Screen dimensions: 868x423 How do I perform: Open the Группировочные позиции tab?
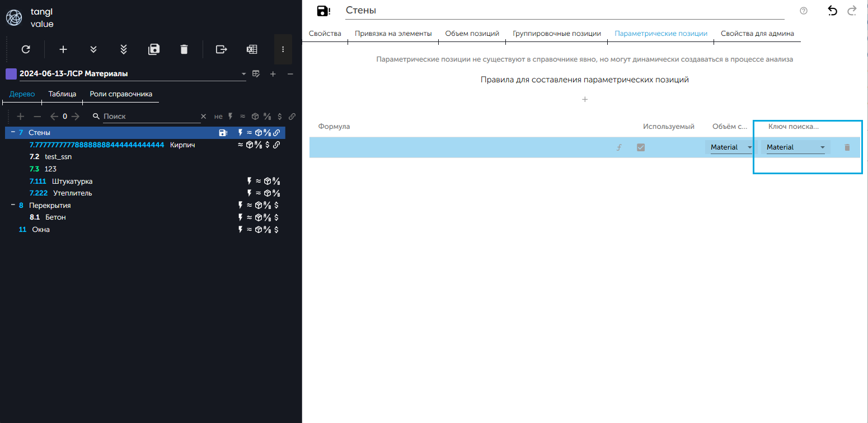(x=556, y=34)
